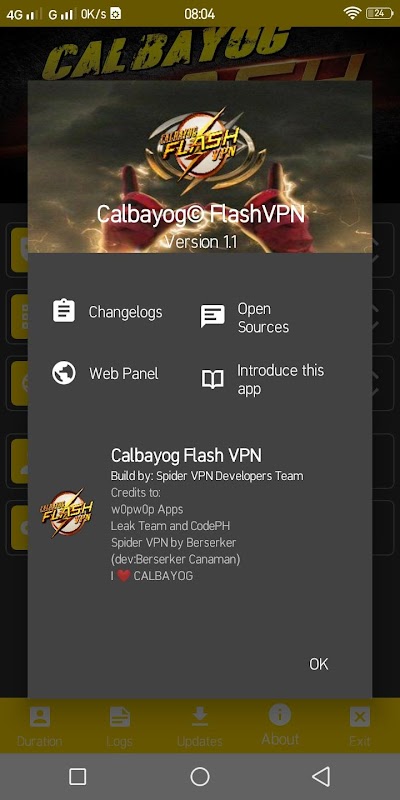Tap the Wi-Fi status bar icon
Image resolution: width=400 pixels, height=800 pixels.
click(x=353, y=14)
